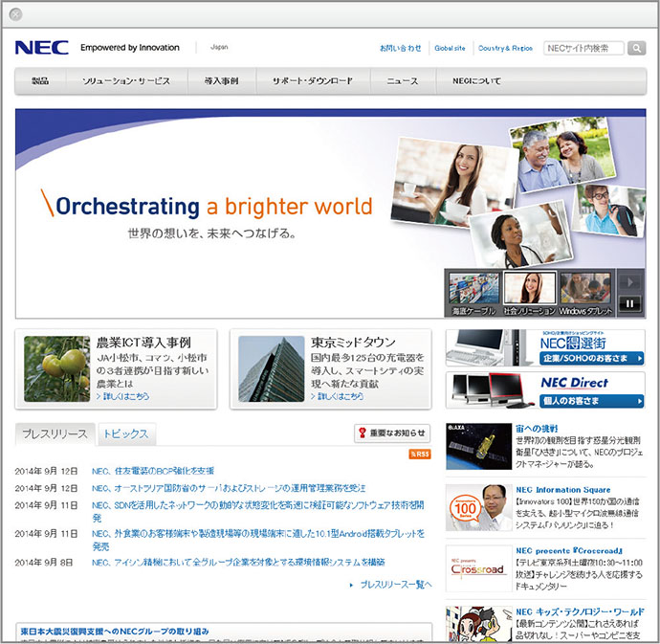Open the satellite image for 宙への挑戦
Image resolution: width=660 pixels, height=644 pixels.
(478, 447)
